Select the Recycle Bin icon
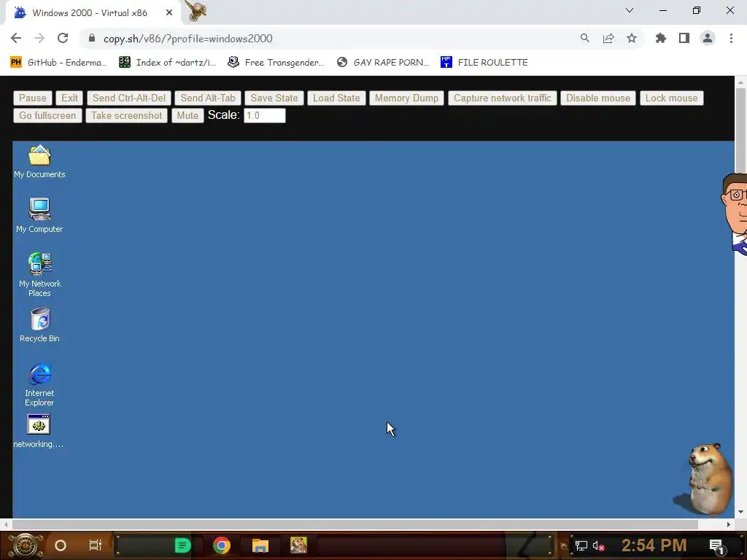The width and height of the screenshot is (747, 560). (x=39, y=325)
